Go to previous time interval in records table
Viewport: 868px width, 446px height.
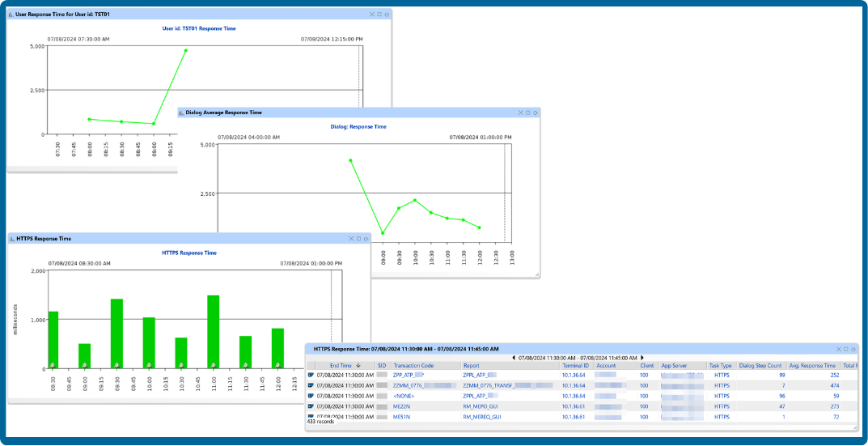coord(514,358)
